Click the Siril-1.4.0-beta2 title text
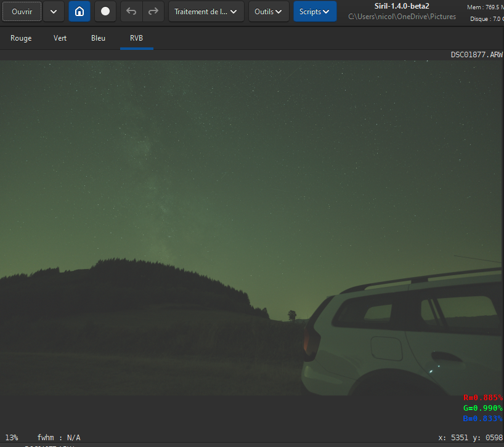The width and height of the screenshot is (504, 447). [x=402, y=6]
